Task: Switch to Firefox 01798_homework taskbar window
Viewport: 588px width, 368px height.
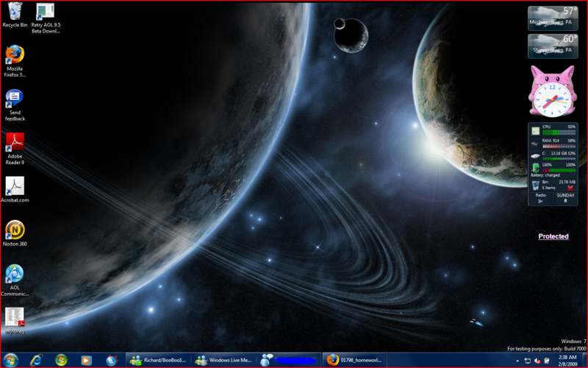Action: (354, 361)
